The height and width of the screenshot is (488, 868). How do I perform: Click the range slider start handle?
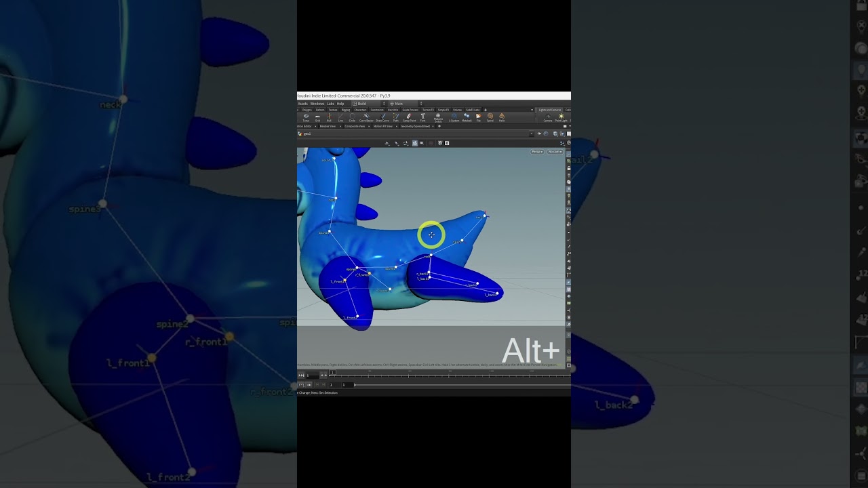[355, 385]
